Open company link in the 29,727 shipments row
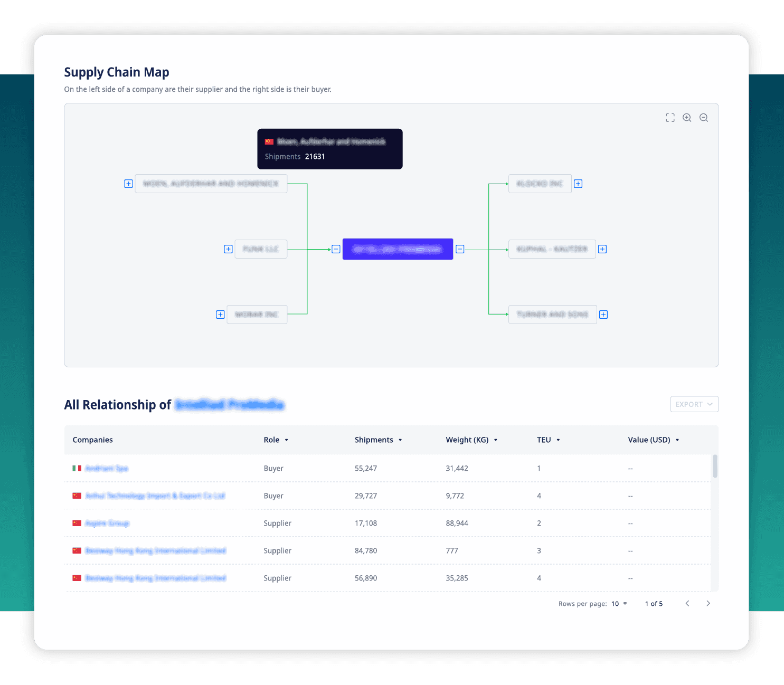Image resolution: width=784 pixels, height=685 pixels. 155,496
